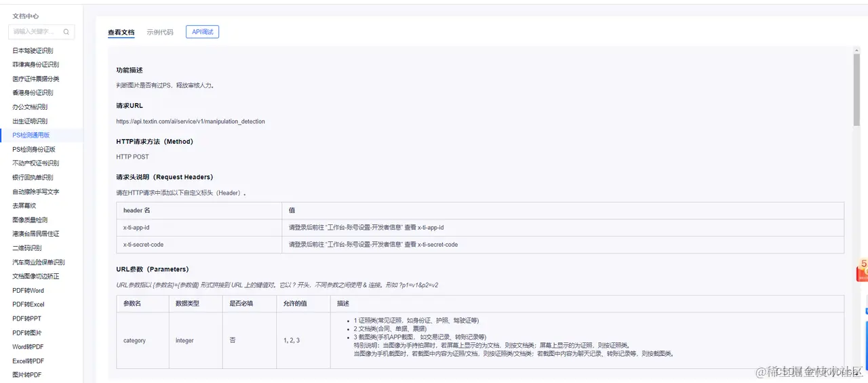This screenshot has width=868, height=383.
Task: Select 医疗证件票据分类 sidebar item
Action: click(35, 79)
